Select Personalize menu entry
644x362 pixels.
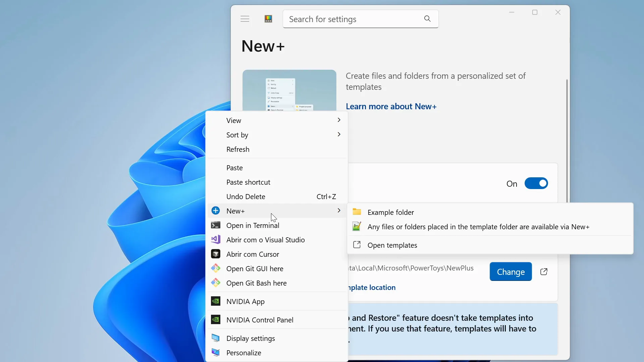277,353
